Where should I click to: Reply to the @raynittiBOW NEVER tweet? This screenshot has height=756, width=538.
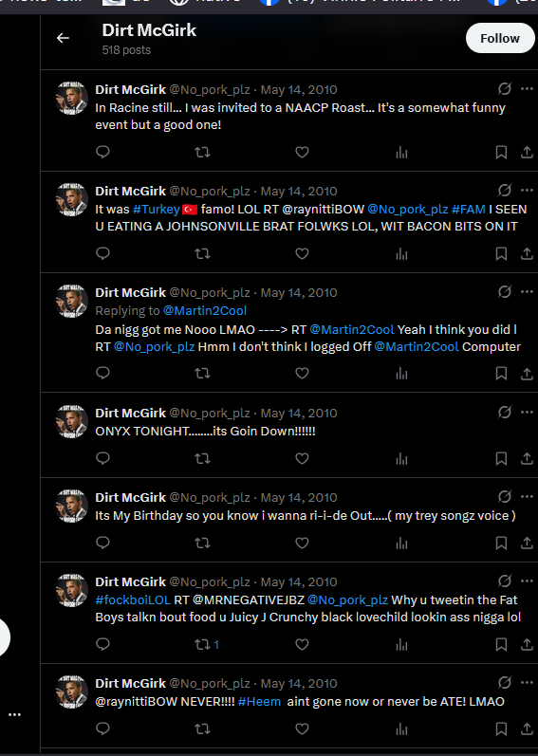coord(102,728)
